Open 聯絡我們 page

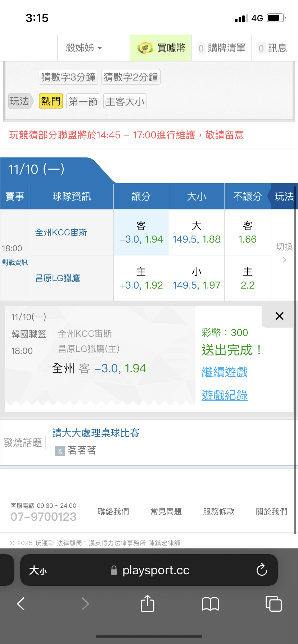(x=113, y=511)
